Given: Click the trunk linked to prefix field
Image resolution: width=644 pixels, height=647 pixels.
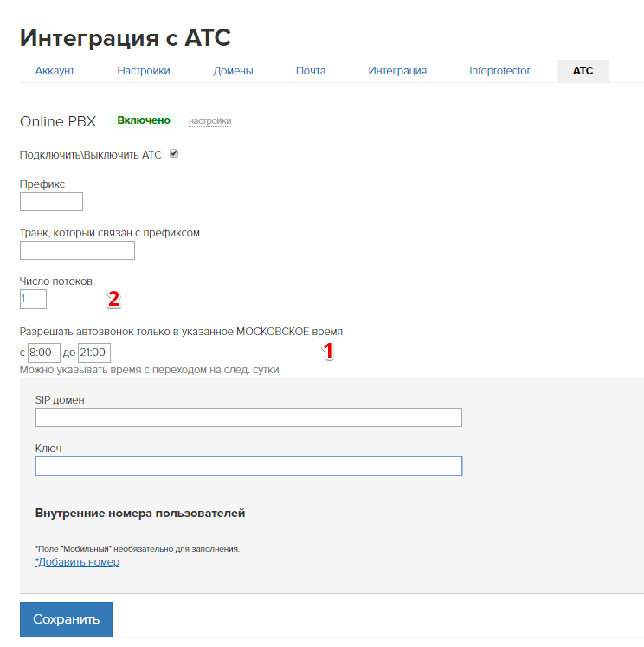Looking at the screenshot, I should pyautogui.click(x=77, y=250).
